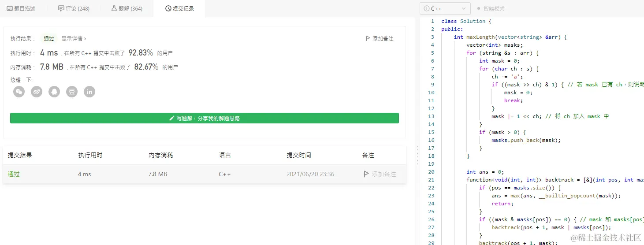Screen dimensions: 644x245
Task: Click code line with __builtin_popcount
Action: coord(555,196)
